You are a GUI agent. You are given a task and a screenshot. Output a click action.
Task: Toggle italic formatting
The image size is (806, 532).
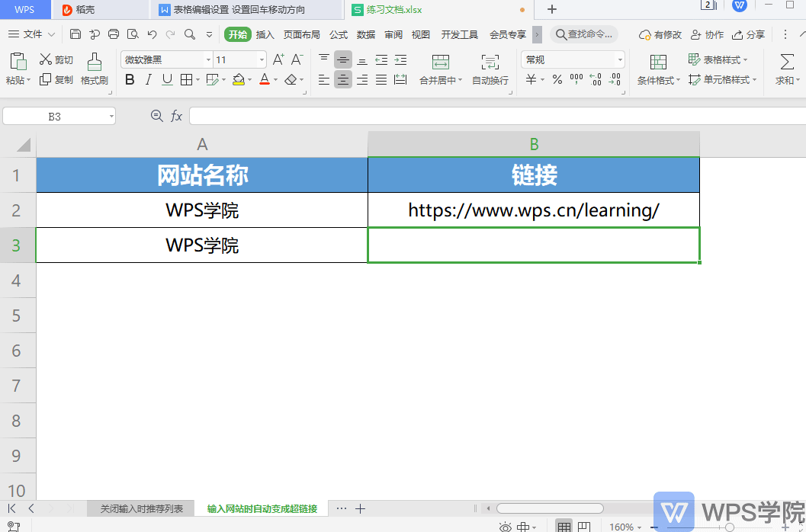point(149,80)
